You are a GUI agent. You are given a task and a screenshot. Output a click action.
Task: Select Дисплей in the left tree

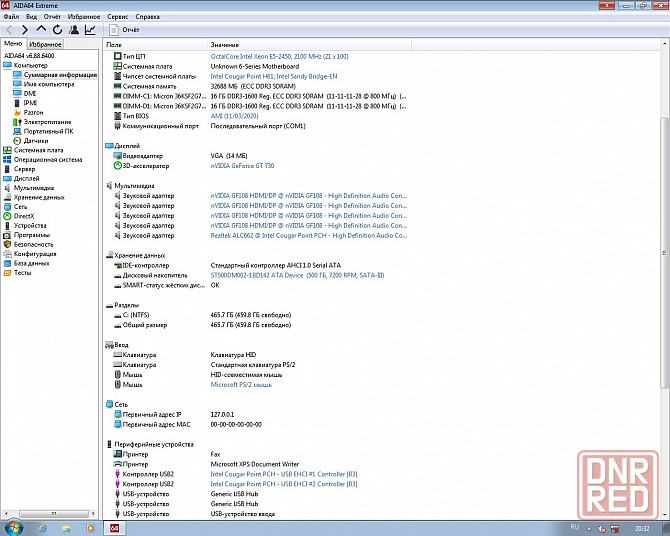click(22, 178)
